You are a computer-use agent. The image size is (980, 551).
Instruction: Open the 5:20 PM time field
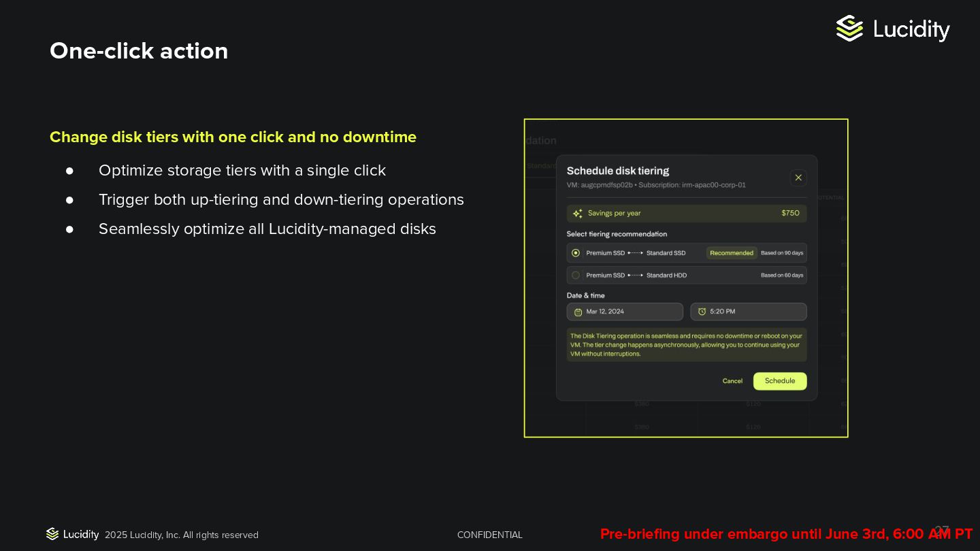click(x=749, y=312)
